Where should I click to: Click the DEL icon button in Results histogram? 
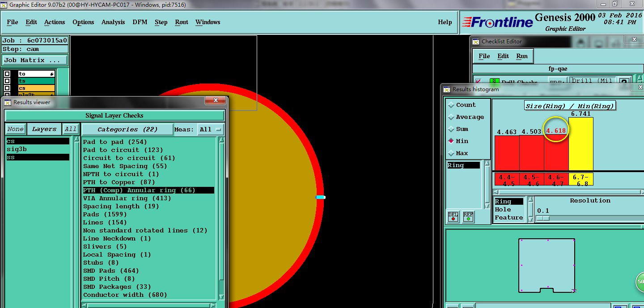[x=453, y=217]
